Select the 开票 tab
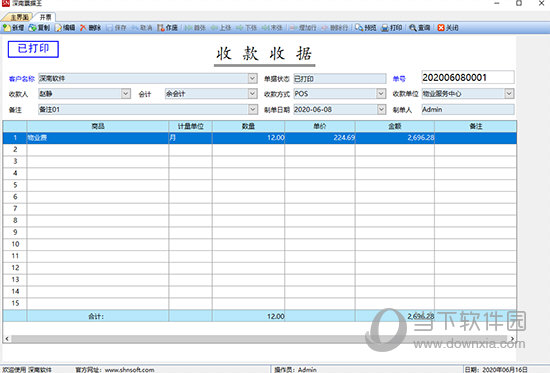The image size is (550, 373). [45, 17]
